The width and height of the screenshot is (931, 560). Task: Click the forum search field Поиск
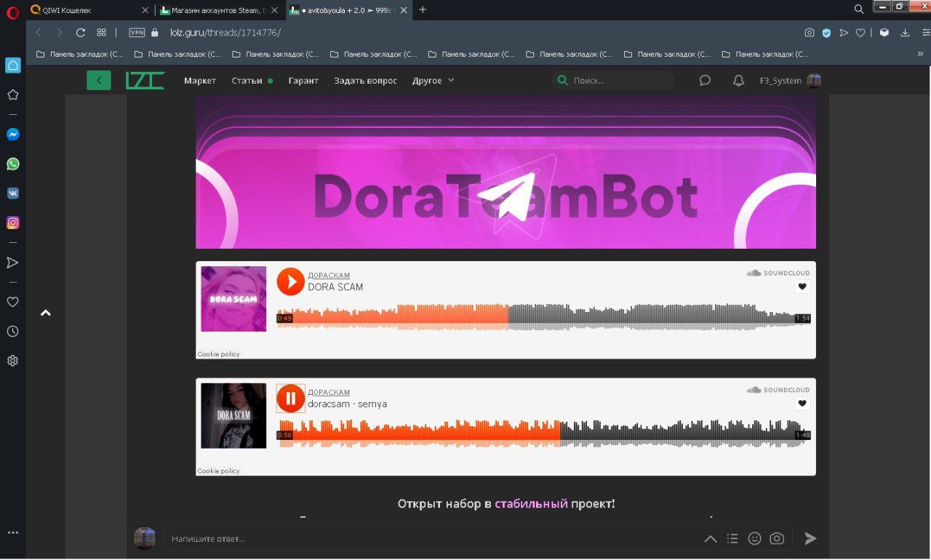tap(612, 81)
